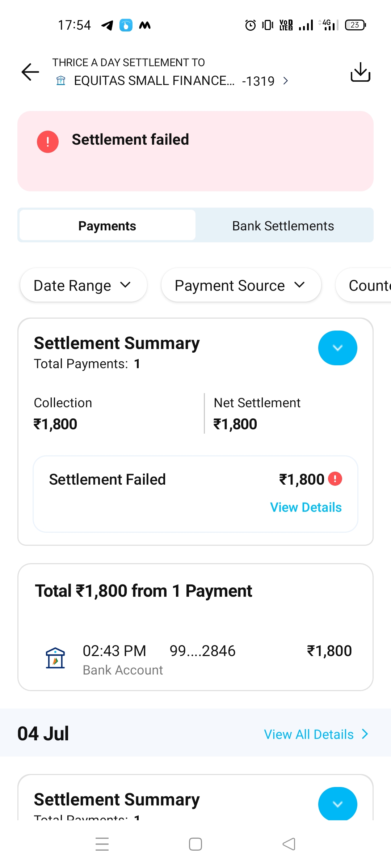The height and width of the screenshot is (868, 391).
Task: Tap the back arrow icon
Action: [30, 72]
